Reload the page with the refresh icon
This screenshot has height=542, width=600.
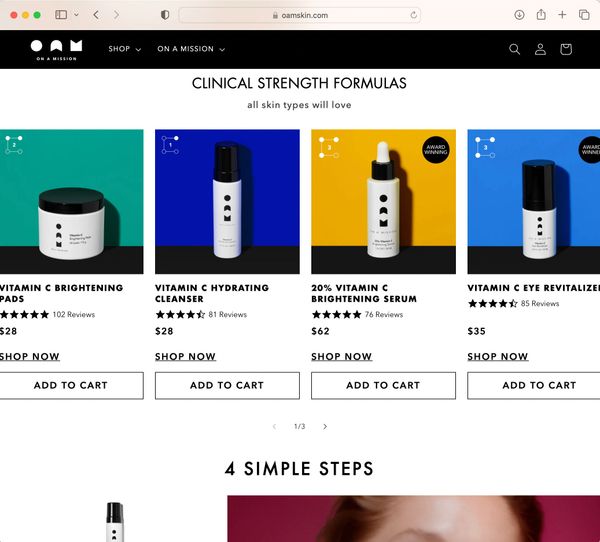point(414,15)
